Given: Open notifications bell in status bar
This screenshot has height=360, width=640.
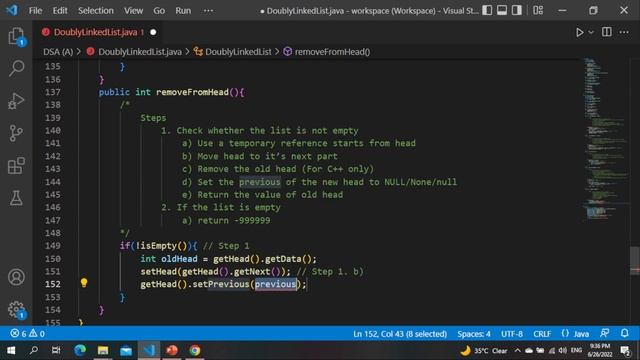Looking at the screenshot, I should (x=624, y=333).
